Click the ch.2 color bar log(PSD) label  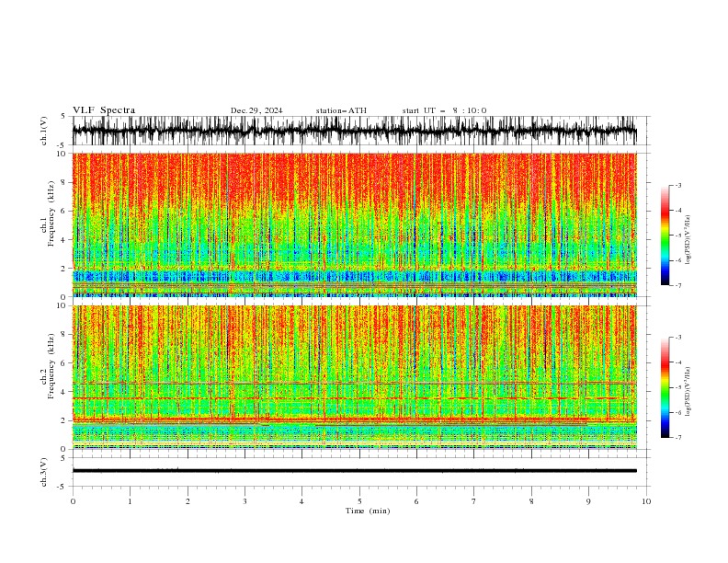[x=688, y=392]
